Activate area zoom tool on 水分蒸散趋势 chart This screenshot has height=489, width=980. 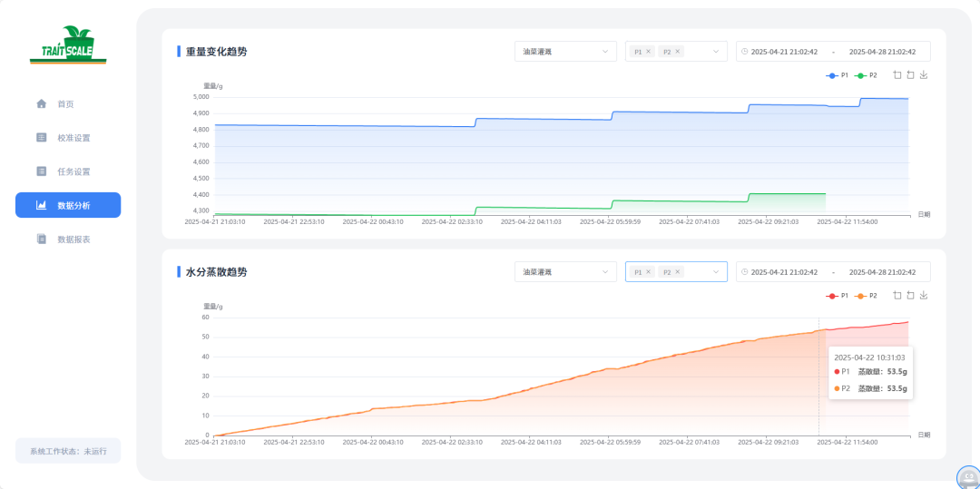[897, 296]
